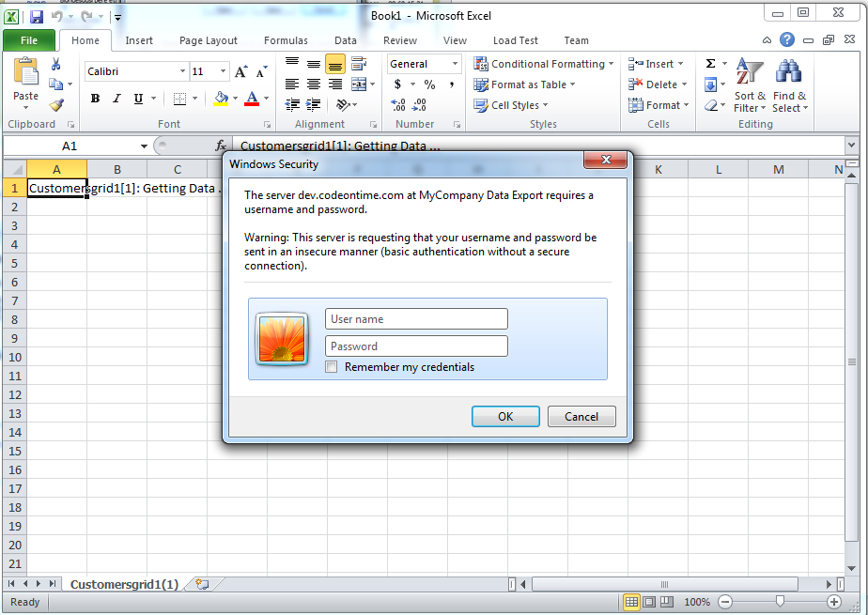Select the Cut scissors icon
The width and height of the screenshot is (868, 615).
(56, 64)
